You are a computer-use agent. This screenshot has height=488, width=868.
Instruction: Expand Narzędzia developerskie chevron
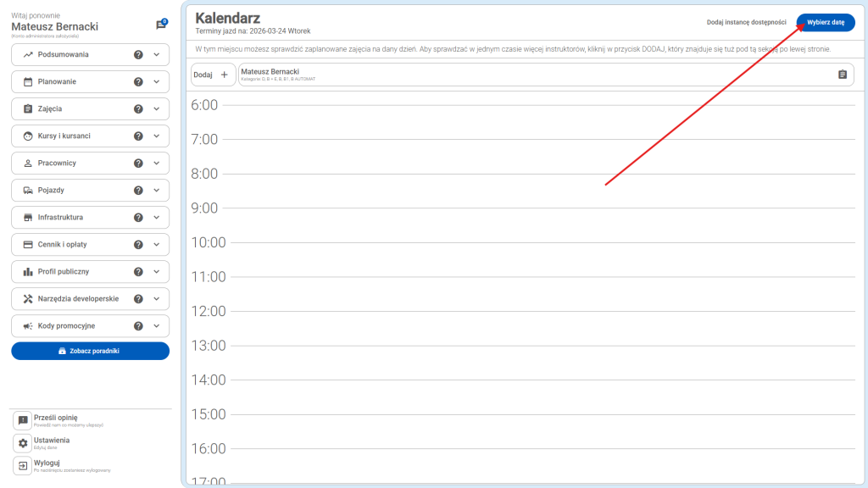coord(157,299)
